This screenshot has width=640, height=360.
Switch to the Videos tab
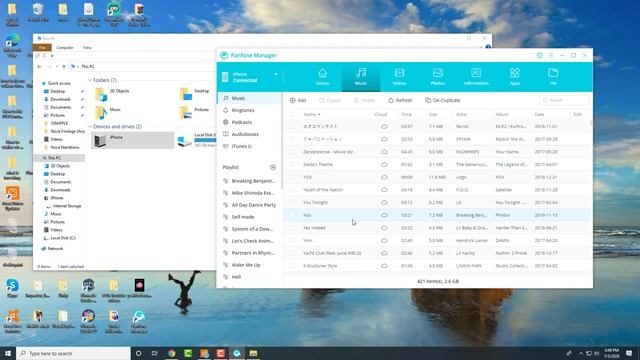pos(399,77)
